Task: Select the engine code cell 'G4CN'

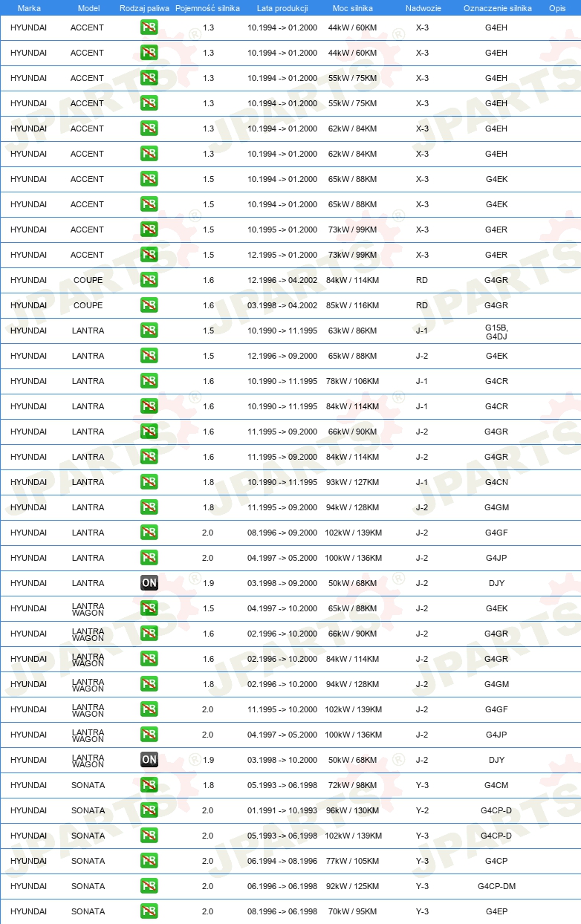Action: [x=496, y=482]
